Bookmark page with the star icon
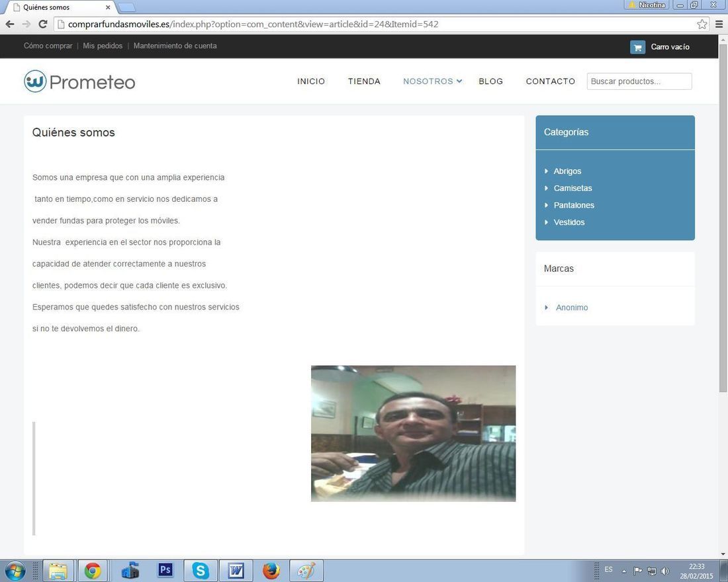 (x=702, y=24)
